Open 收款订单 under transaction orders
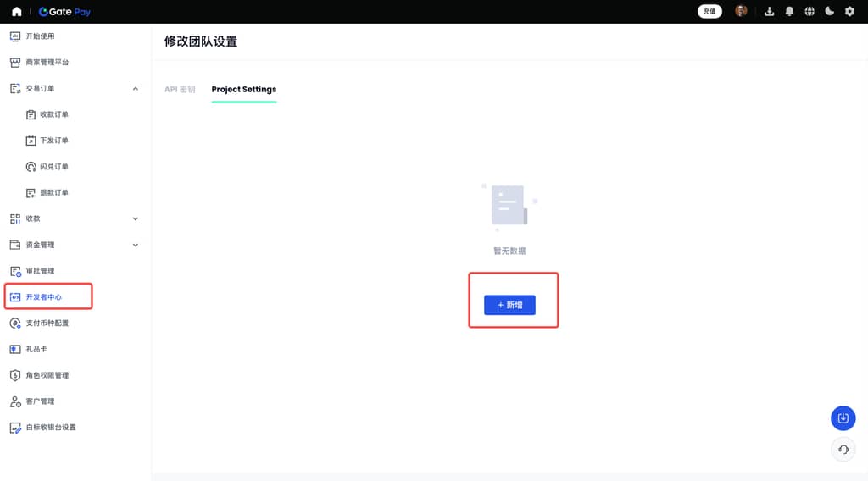The image size is (868, 481). tap(54, 114)
